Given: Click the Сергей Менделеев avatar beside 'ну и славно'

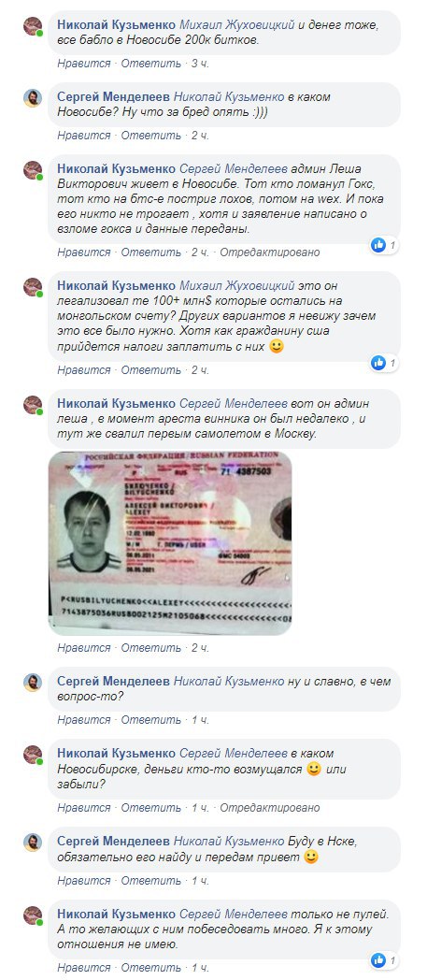Looking at the screenshot, I should tap(33, 683).
